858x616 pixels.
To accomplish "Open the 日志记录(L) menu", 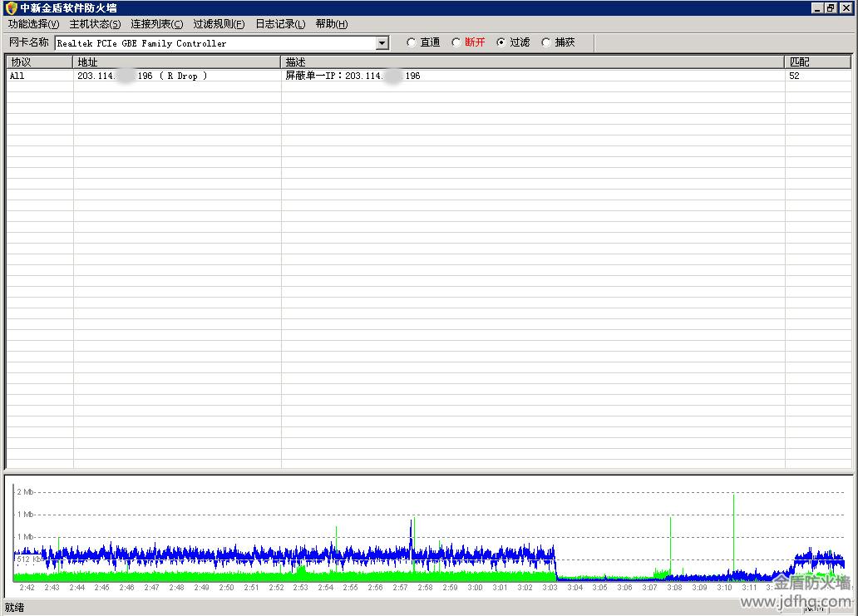I will point(280,24).
